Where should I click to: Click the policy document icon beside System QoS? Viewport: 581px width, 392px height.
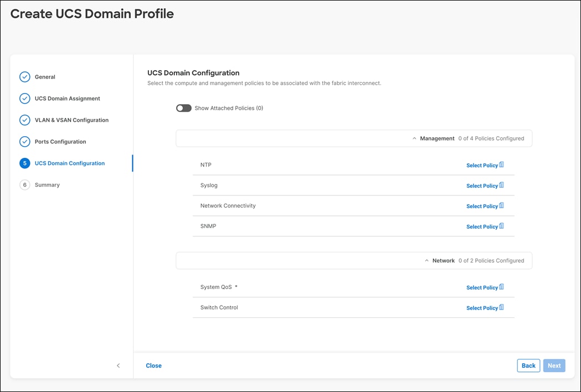[x=502, y=286]
